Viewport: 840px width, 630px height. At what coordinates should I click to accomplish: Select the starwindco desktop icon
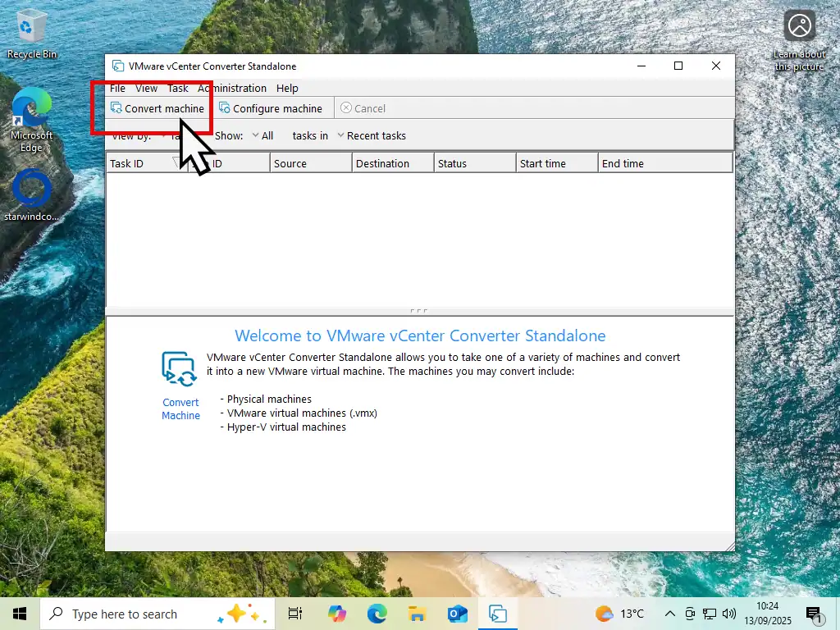pyautogui.click(x=31, y=195)
